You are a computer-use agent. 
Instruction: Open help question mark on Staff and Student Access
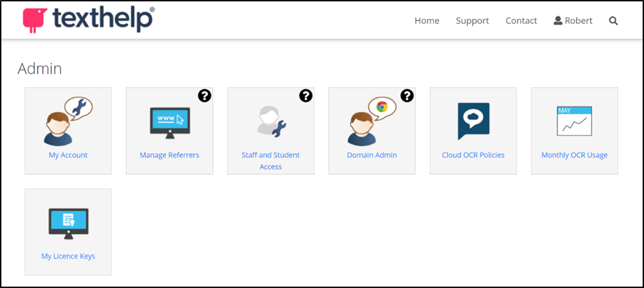306,96
